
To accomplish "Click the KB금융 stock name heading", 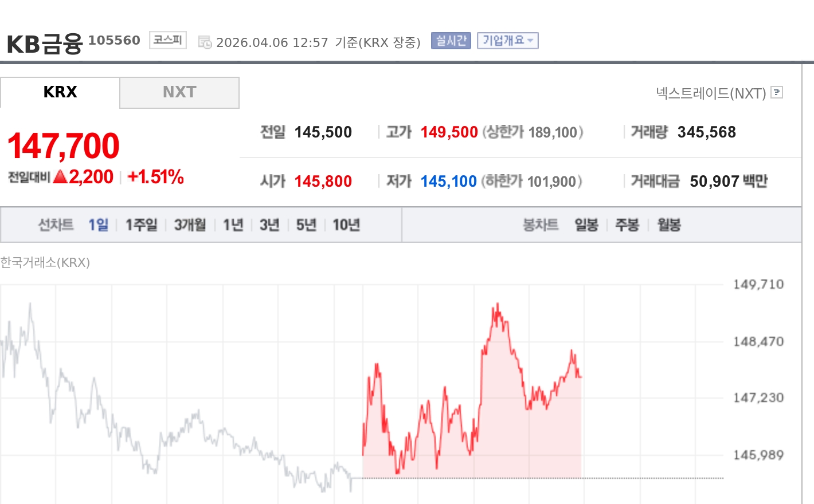I will 44,42.
